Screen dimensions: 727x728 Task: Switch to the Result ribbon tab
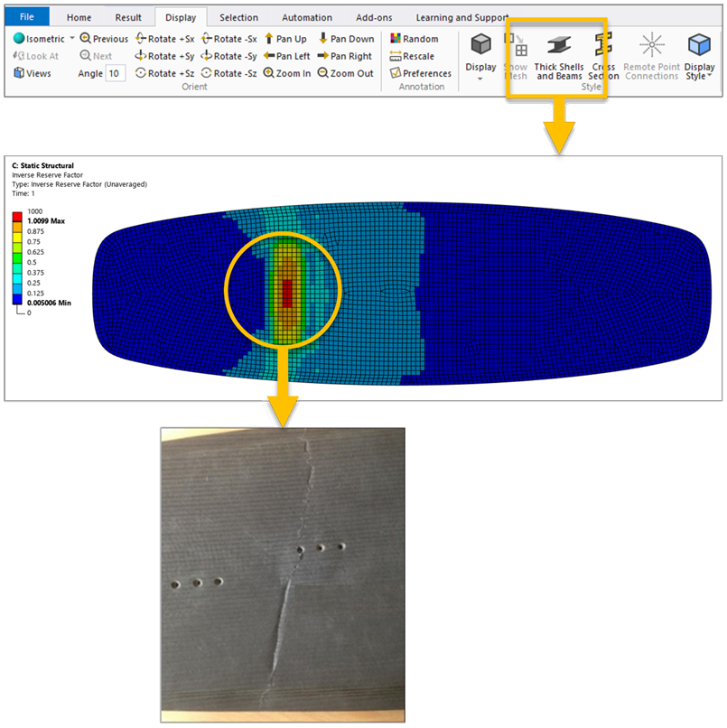click(x=128, y=18)
